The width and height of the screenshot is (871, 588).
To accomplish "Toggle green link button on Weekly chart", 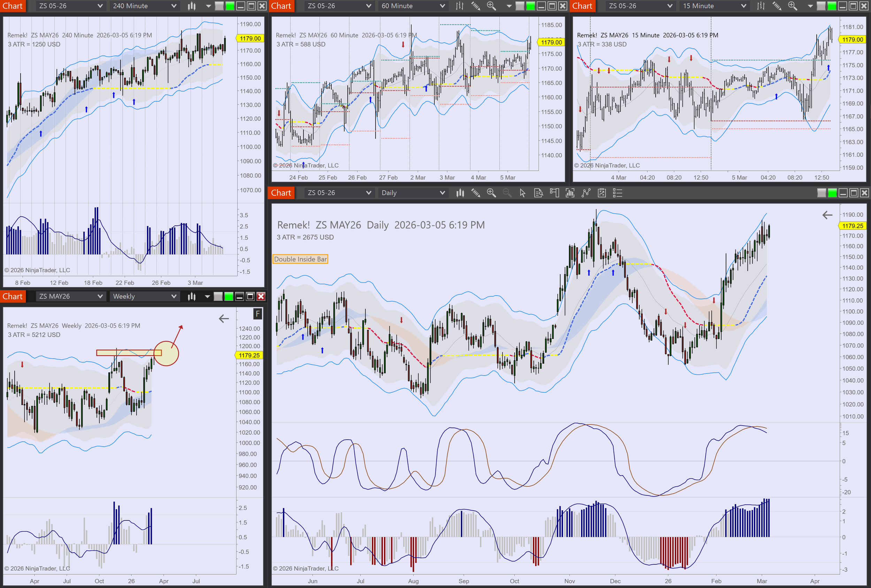I will coord(228,296).
